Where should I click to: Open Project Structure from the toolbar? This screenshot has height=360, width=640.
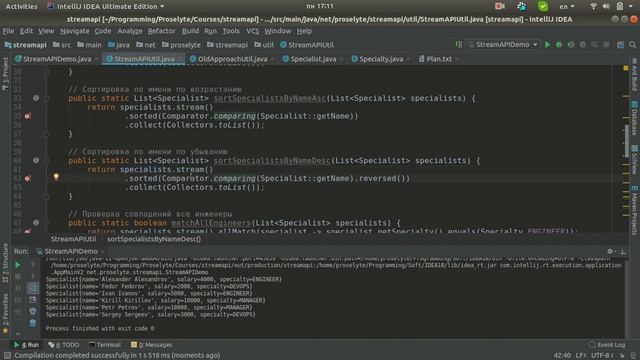tap(620, 44)
